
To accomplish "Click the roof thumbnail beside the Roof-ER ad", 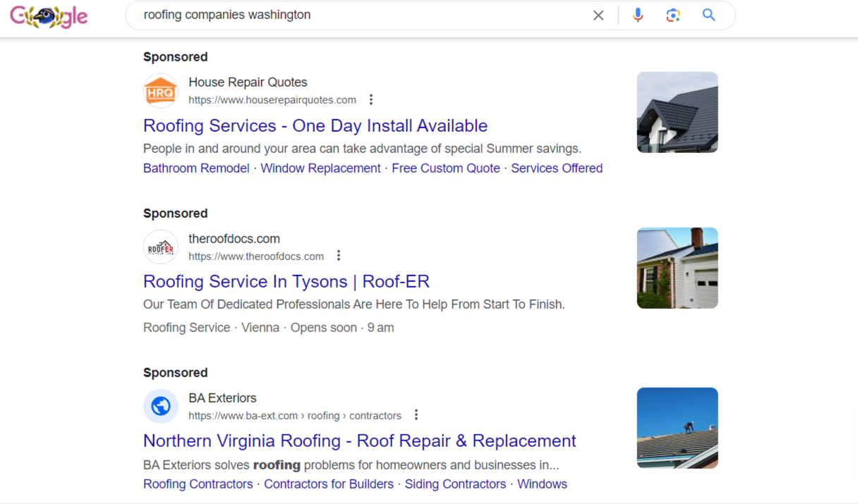I will (x=677, y=268).
